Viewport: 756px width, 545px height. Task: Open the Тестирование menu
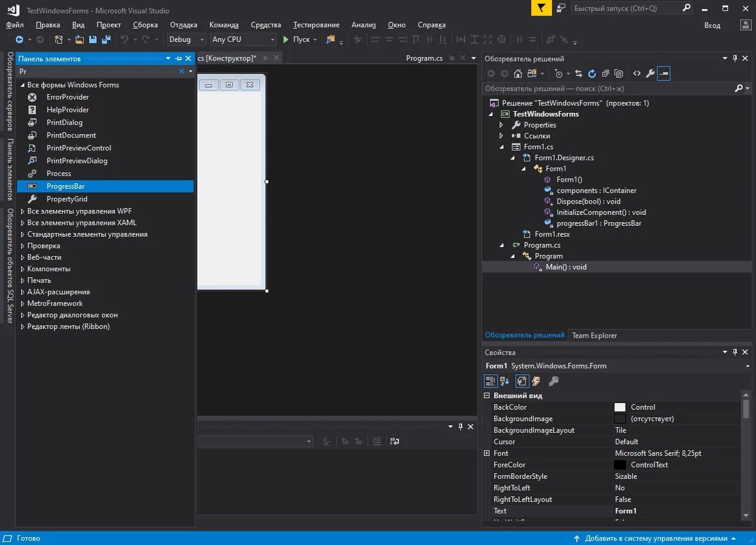pos(316,25)
